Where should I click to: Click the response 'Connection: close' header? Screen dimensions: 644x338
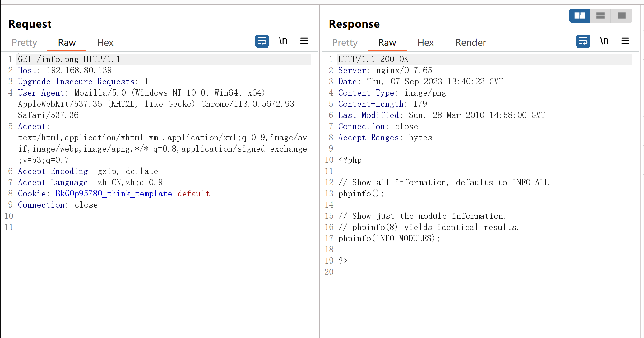pos(378,126)
